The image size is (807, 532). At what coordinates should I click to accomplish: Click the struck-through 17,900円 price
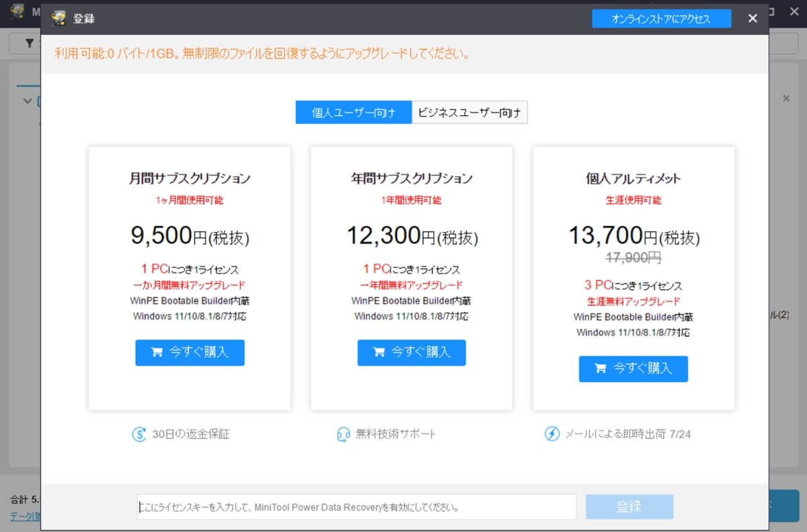coord(633,258)
